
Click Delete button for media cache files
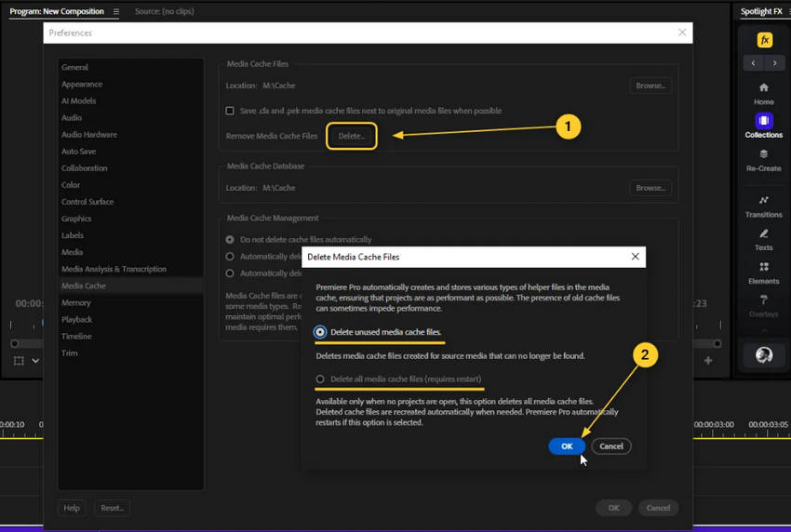click(351, 136)
